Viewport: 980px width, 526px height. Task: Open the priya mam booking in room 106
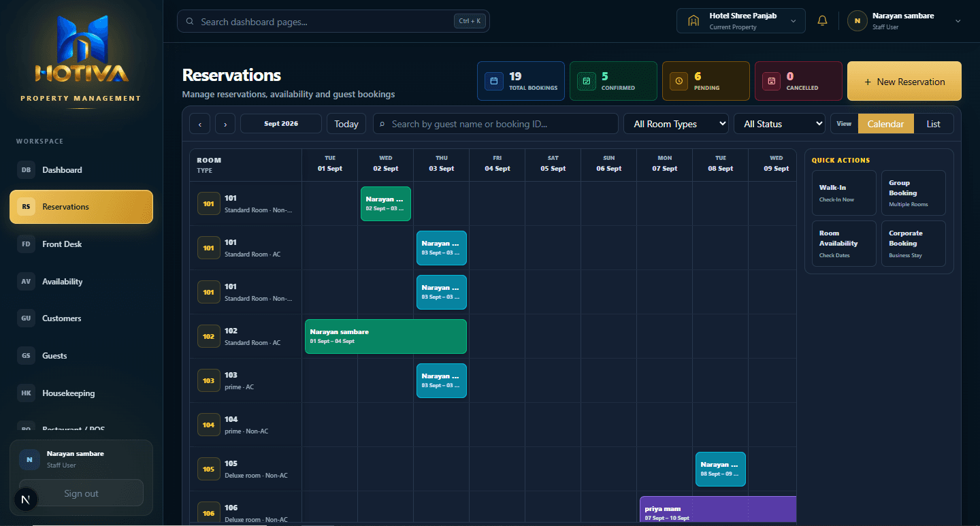click(x=718, y=510)
